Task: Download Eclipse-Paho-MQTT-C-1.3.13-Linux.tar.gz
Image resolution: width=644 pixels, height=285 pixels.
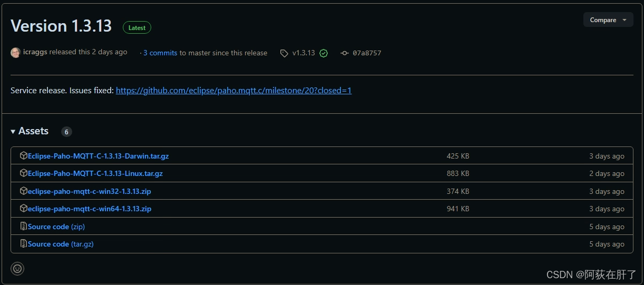Action: [x=95, y=173]
